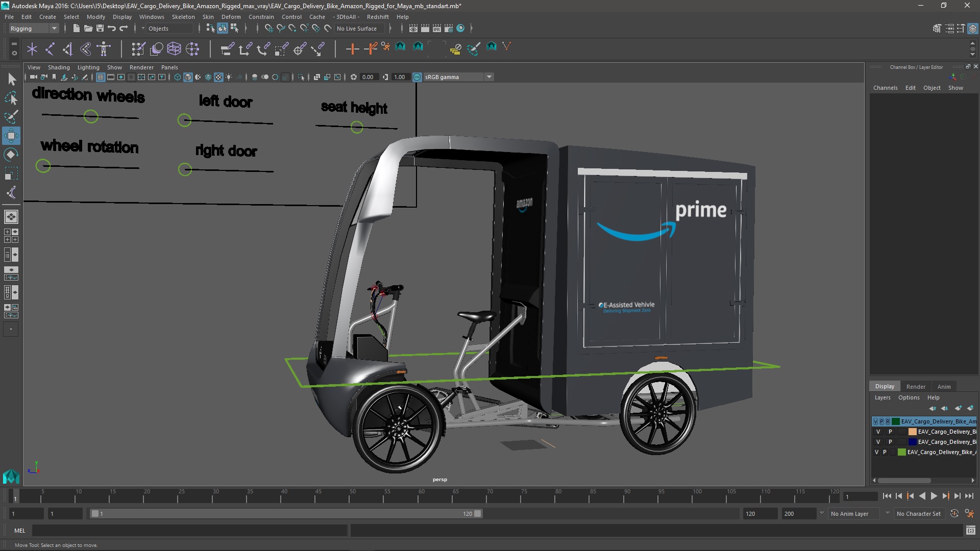
Task: Go to the start of playback range
Action: point(887,496)
